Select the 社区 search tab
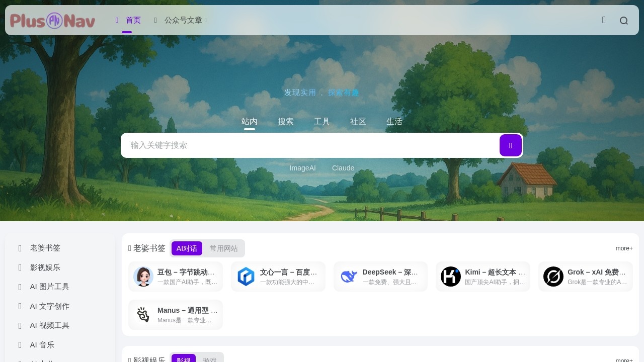 click(x=358, y=122)
